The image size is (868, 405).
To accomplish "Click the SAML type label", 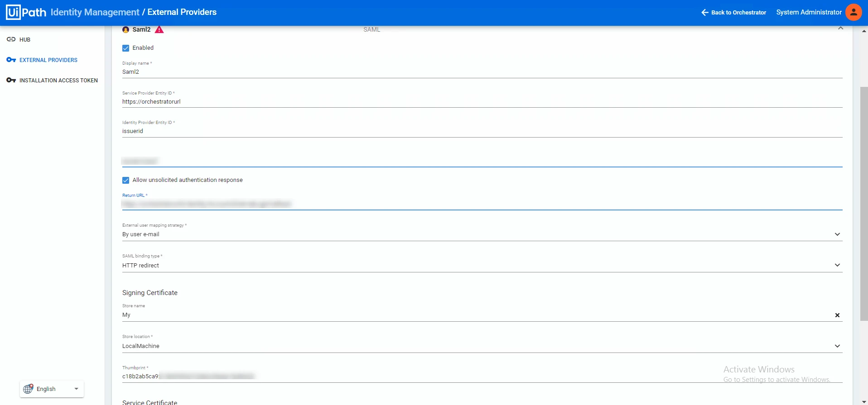I will [x=371, y=29].
